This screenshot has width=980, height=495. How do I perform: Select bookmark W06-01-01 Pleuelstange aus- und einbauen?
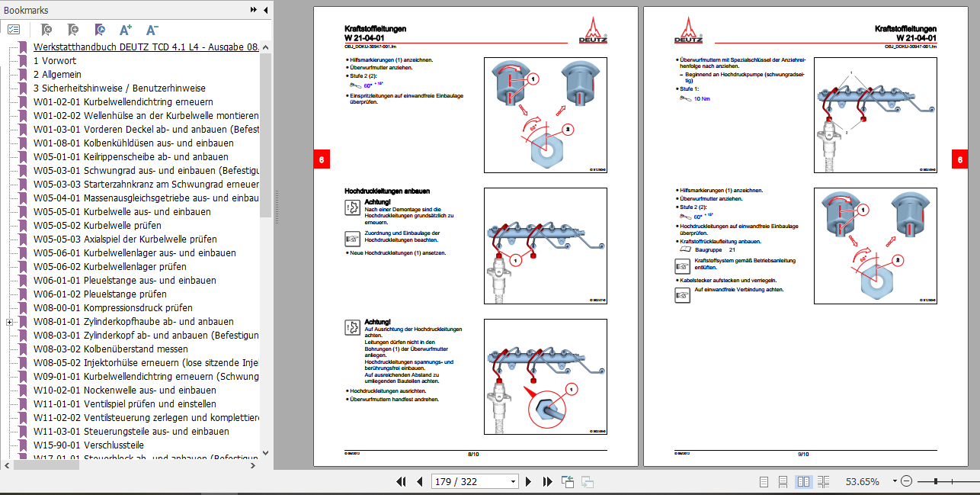125,280
